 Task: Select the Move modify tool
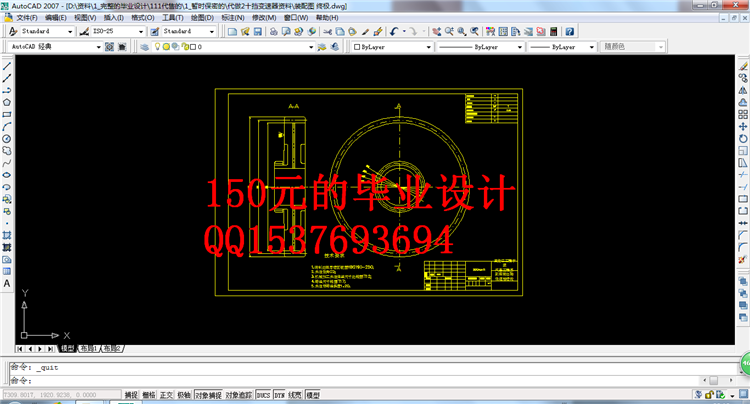742,127
